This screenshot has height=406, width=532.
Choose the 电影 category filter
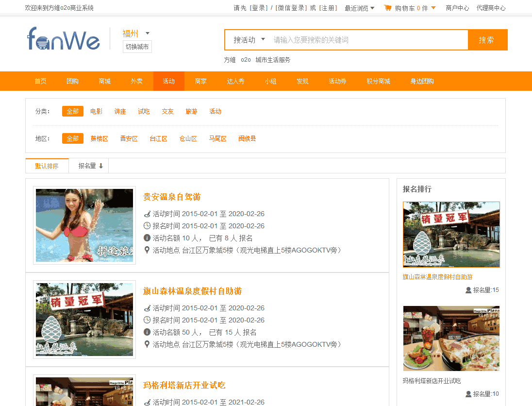tap(96, 111)
